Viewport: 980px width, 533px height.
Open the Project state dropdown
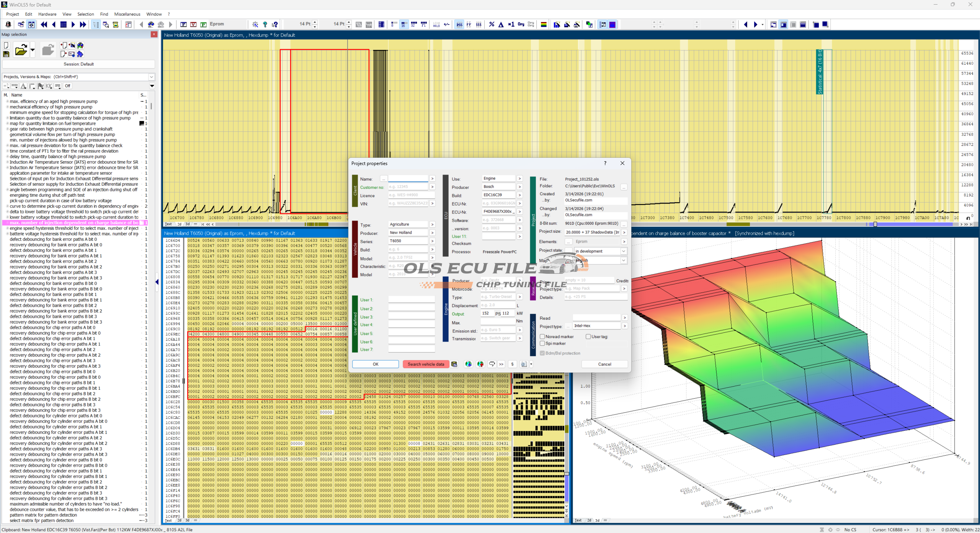[623, 251]
